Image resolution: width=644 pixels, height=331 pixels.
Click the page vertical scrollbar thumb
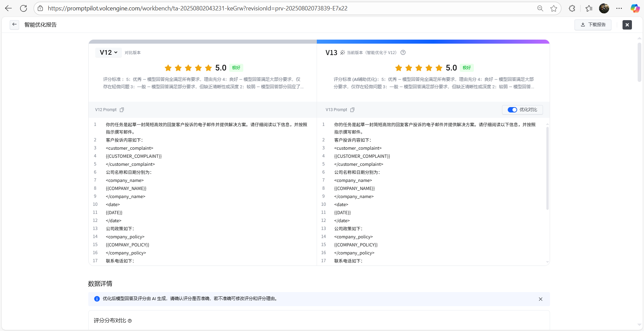pyautogui.click(x=639, y=62)
